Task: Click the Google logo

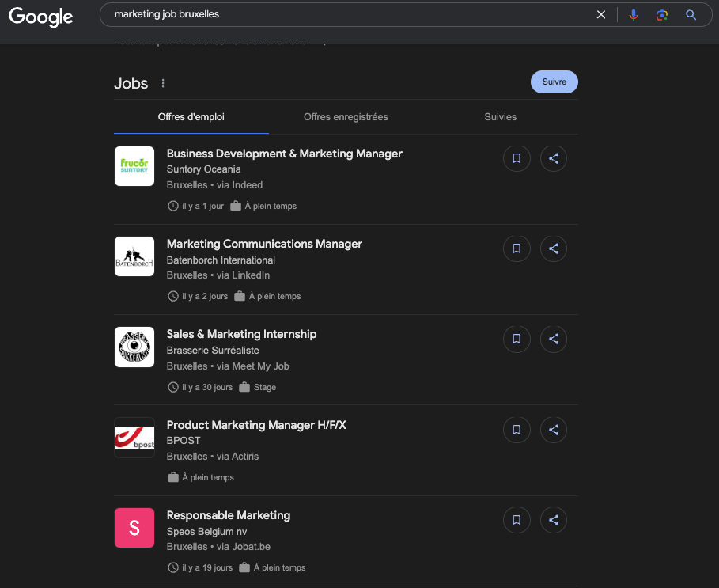Action: click(x=41, y=17)
